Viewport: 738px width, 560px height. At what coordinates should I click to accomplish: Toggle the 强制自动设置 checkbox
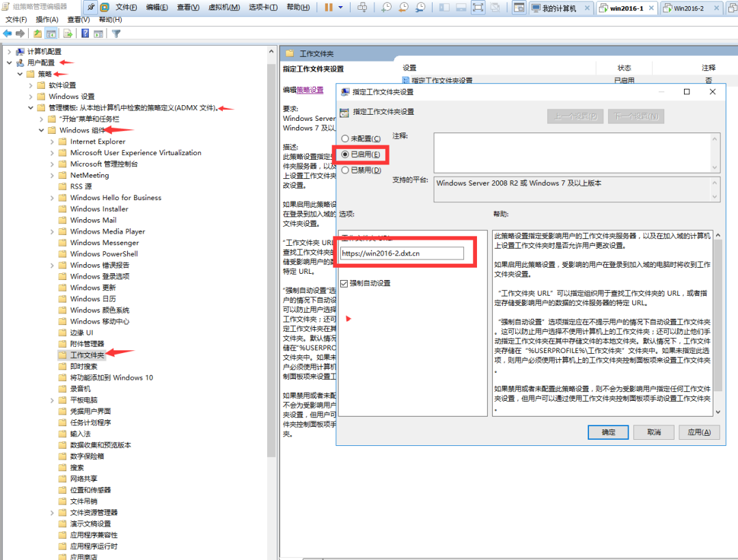point(344,283)
